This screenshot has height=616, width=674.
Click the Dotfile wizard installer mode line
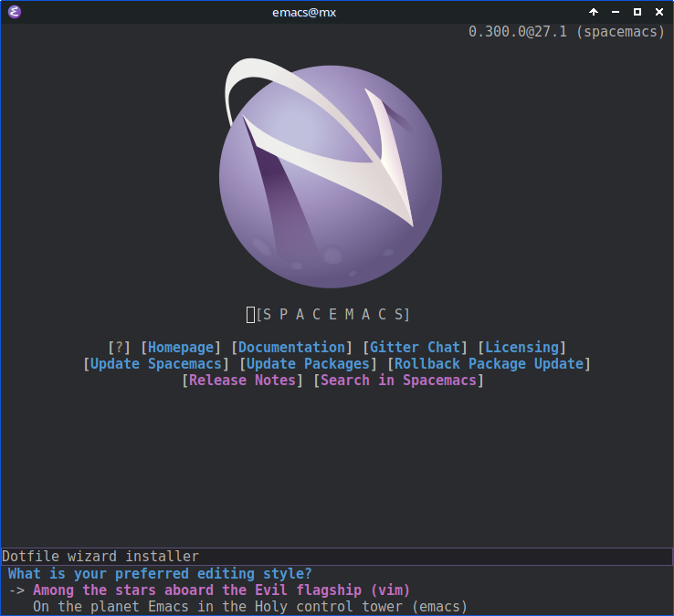[337, 557]
